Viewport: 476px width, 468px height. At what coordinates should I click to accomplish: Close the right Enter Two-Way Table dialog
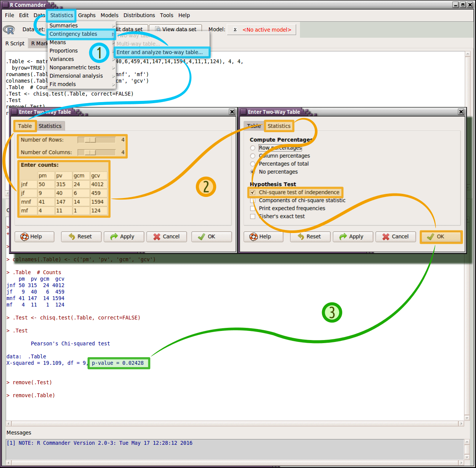(x=461, y=112)
